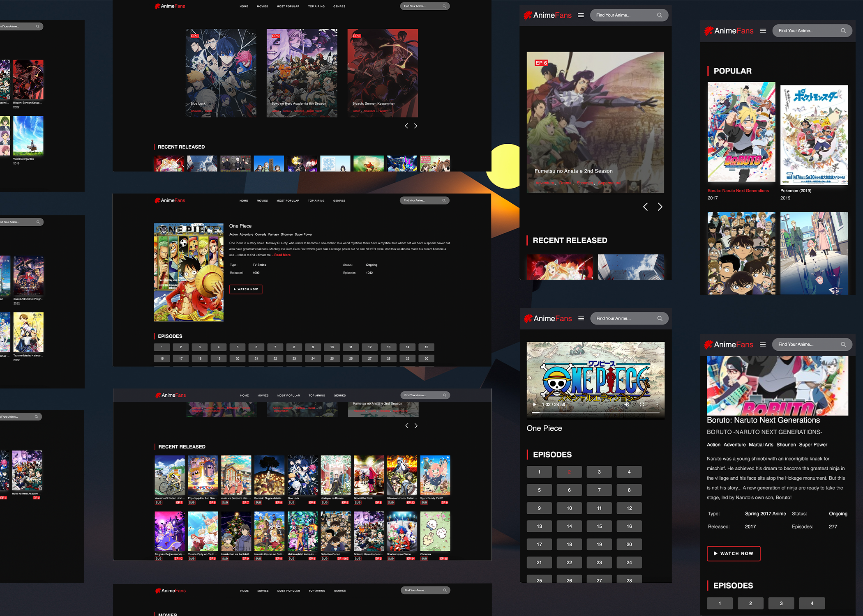
Task: Click previous arrow in mobile Fumetsu carousel screen
Action: pos(646,207)
